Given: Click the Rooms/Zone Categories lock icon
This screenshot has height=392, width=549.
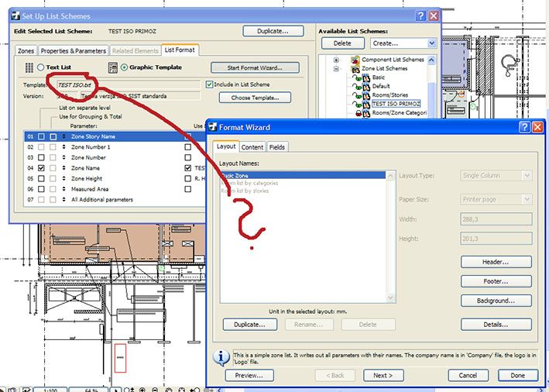Looking at the screenshot, I should [x=359, y=113].
